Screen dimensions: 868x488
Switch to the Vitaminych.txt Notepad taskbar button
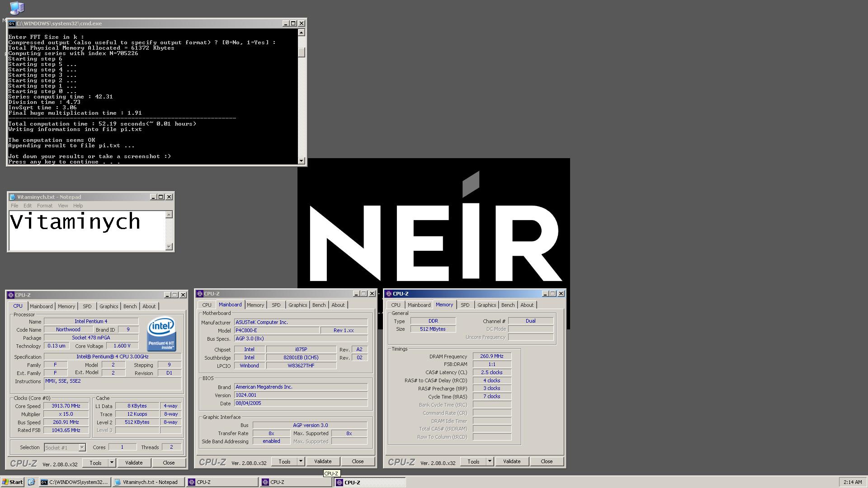[x=149, y=482]
